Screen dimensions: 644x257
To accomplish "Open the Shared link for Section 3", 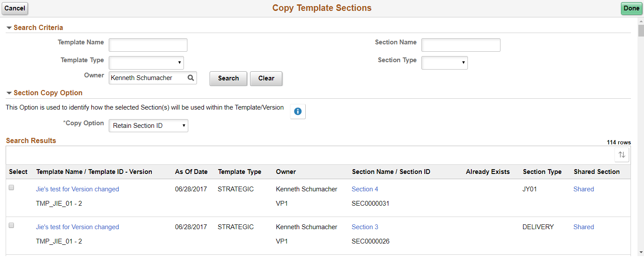I will point(584,227).
